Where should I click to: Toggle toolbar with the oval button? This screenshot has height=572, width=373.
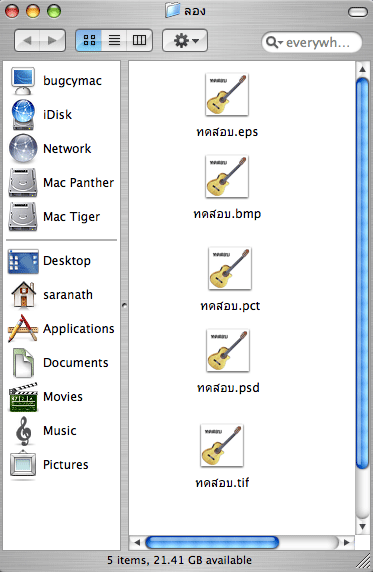(358, 12)
